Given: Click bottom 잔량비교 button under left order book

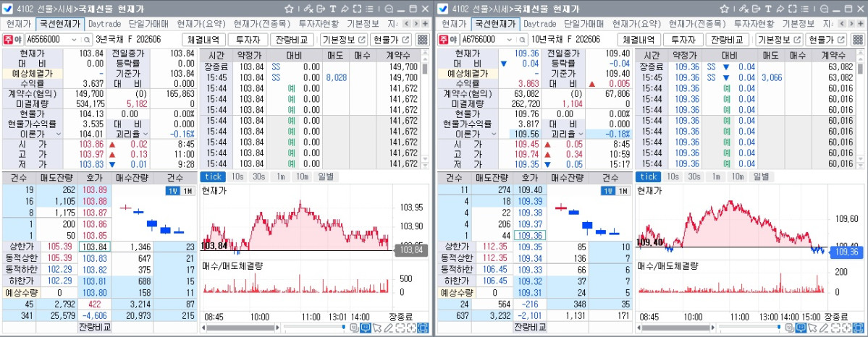Looking at the screenshot, I should tap(94, 327).
